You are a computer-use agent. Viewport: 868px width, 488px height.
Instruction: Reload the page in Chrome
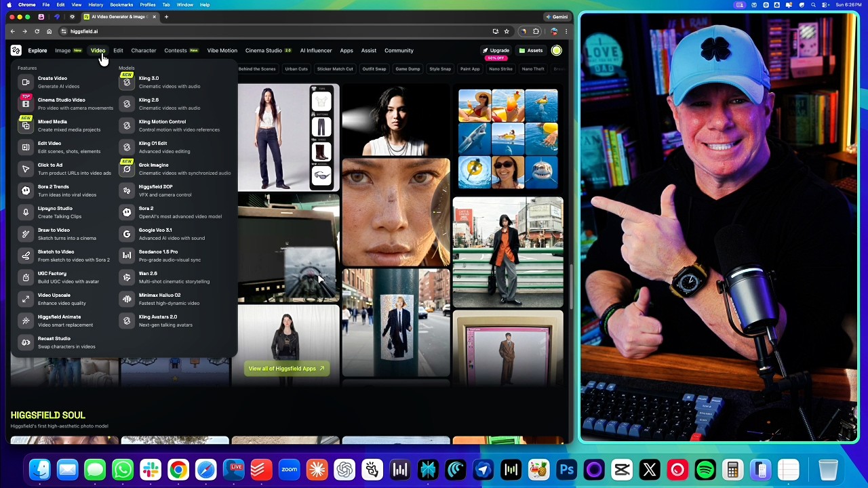pyautogui.click(x=37, y=31)
